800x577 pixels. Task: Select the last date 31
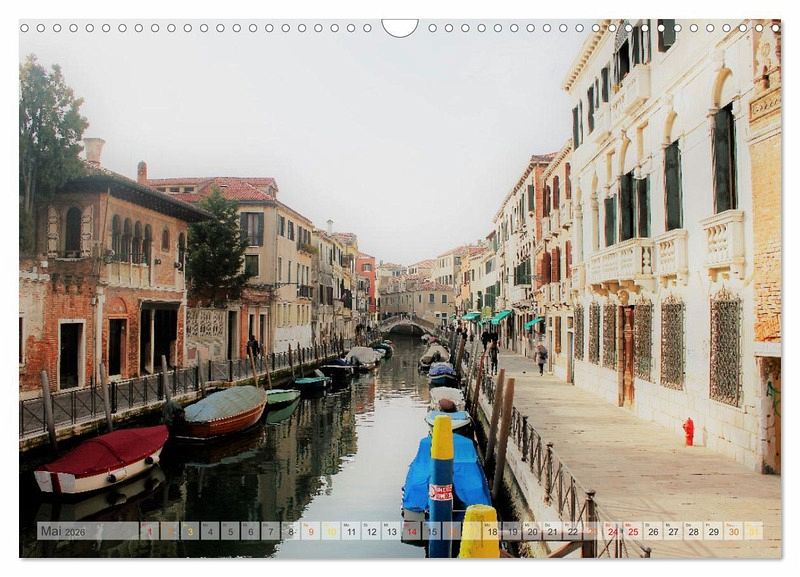[753, 531]
